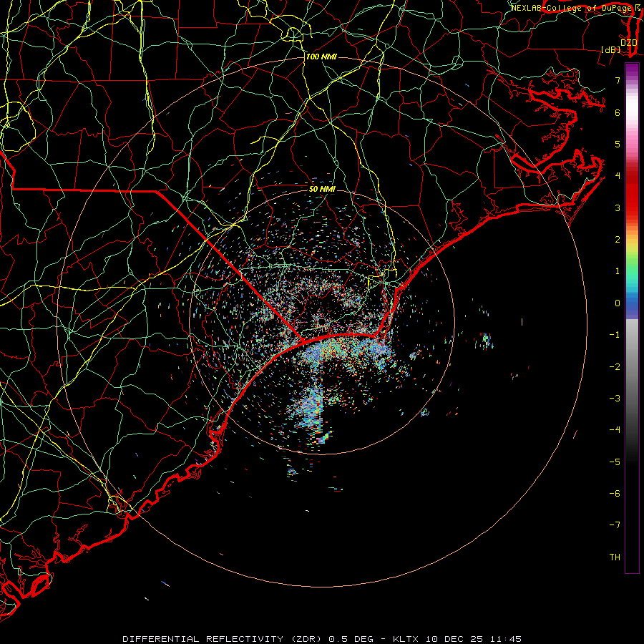Click the 7 value on the scale
Screen dimensions: 644x644
[x=618, y=80]
